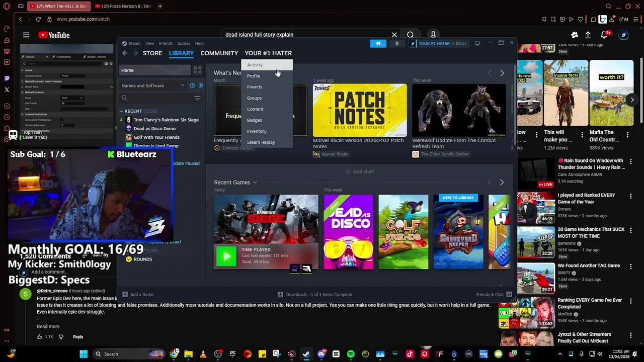644x362 pixels.
Task: Open the Steam menu
Action: [x=134, y=43]
